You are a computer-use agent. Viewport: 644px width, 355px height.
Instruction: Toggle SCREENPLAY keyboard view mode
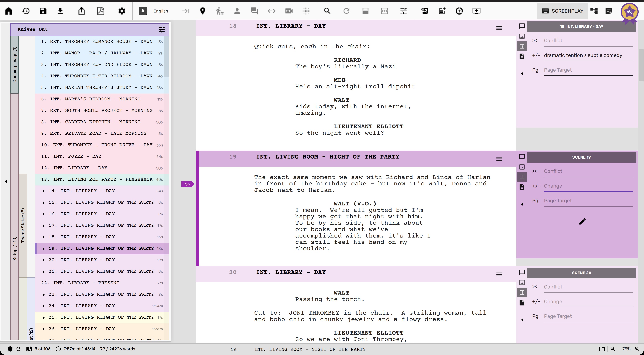[562, 11]
